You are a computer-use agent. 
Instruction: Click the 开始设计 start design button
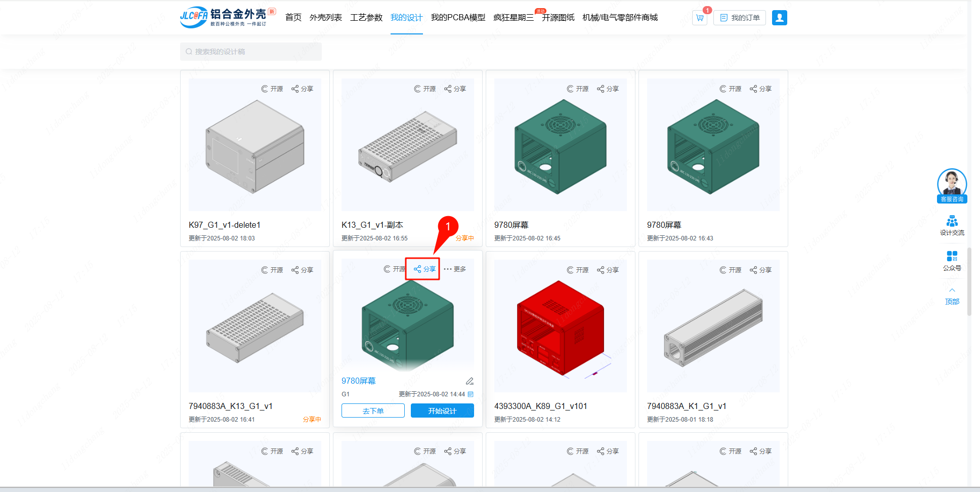(x=442, y=411)
